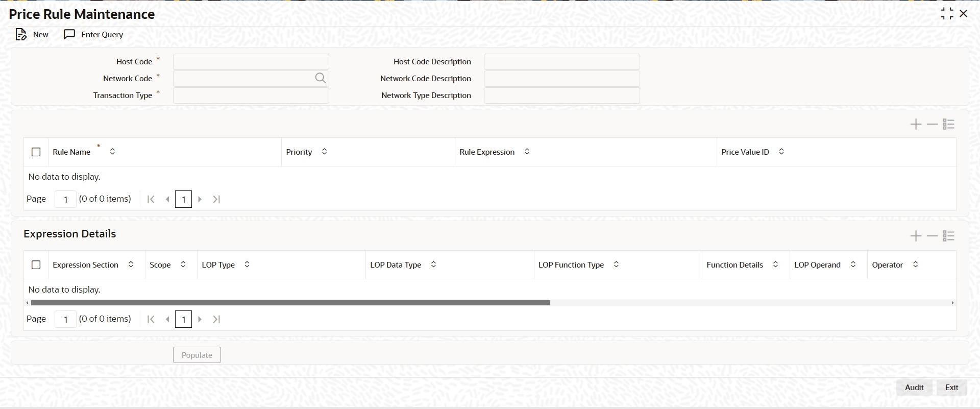
Task: Select all rows in rule table
Action: 36,152
